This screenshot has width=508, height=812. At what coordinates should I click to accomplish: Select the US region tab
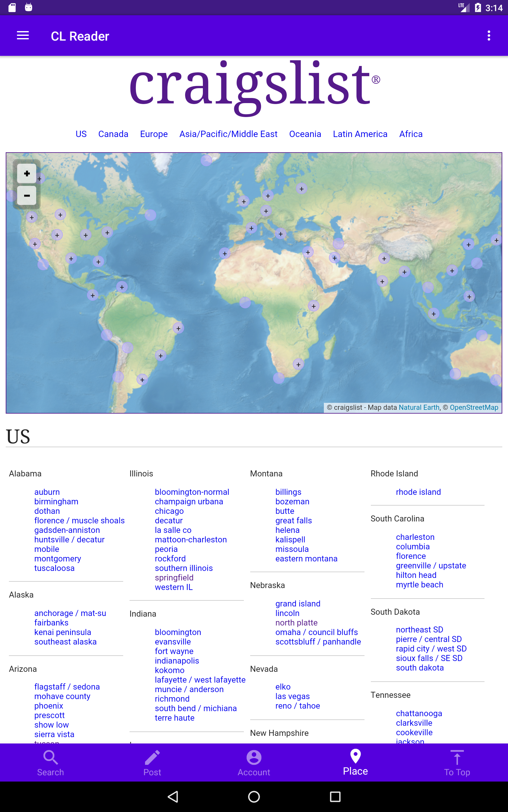[x=81, y=134]
